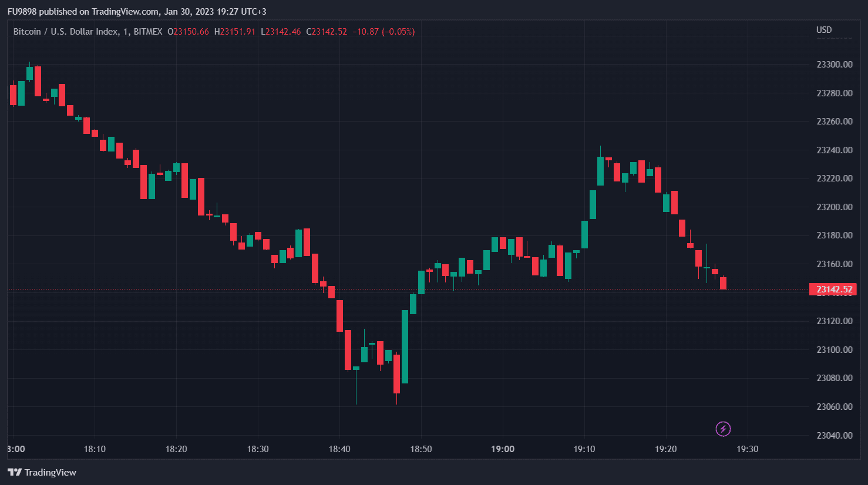Select the BITMEX exchange label

pos(148,32)
